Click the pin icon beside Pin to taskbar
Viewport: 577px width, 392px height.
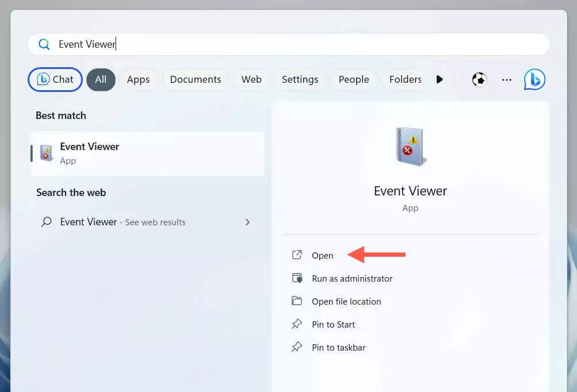297,347
